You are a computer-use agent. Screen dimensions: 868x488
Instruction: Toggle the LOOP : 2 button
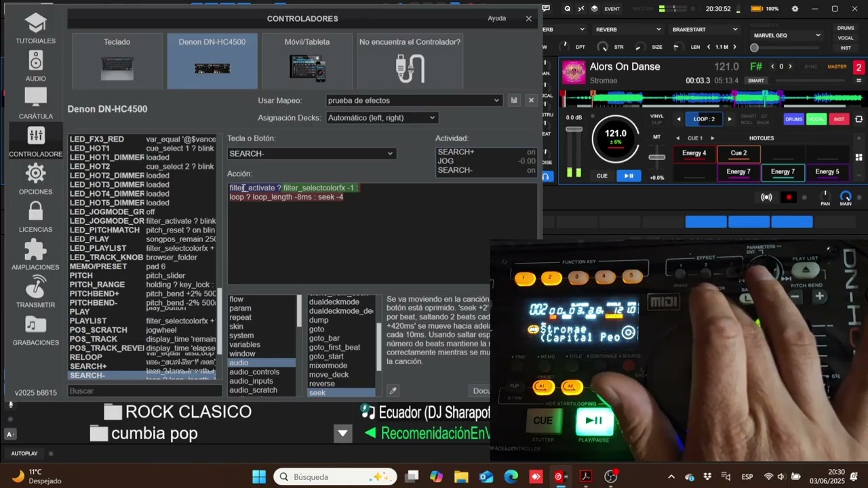[704, 119]
